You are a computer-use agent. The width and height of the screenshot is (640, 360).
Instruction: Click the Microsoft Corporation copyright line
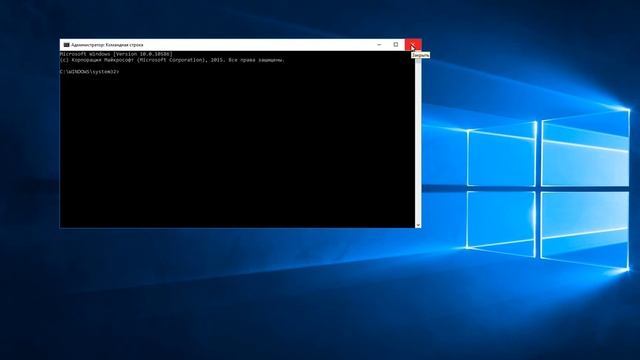coord(172,60)
